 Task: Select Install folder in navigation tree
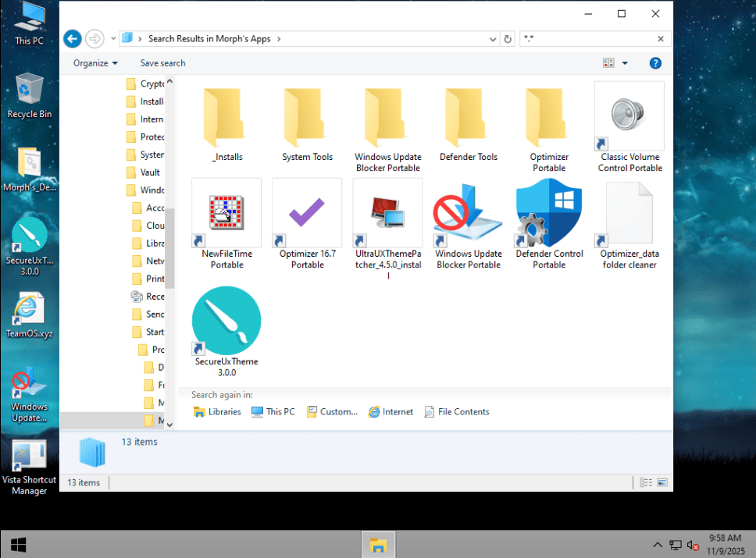145,101
